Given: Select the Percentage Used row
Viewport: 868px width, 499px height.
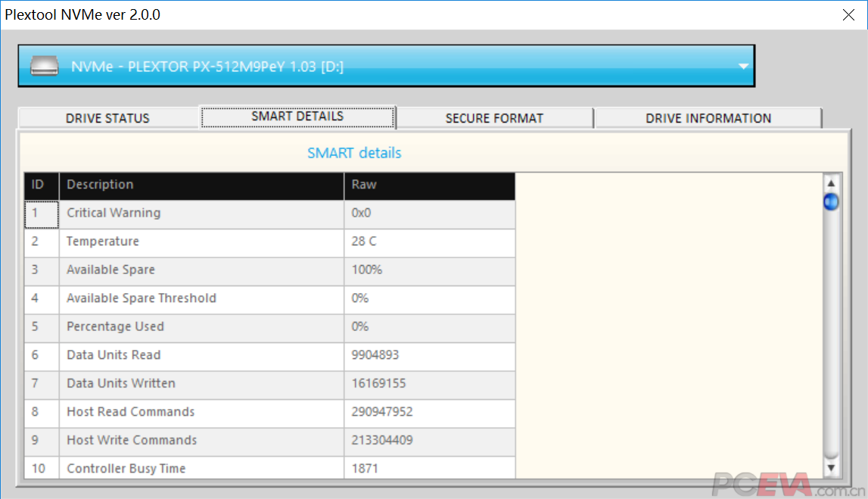Looking at the screenshot, I should tap(269, 328).
